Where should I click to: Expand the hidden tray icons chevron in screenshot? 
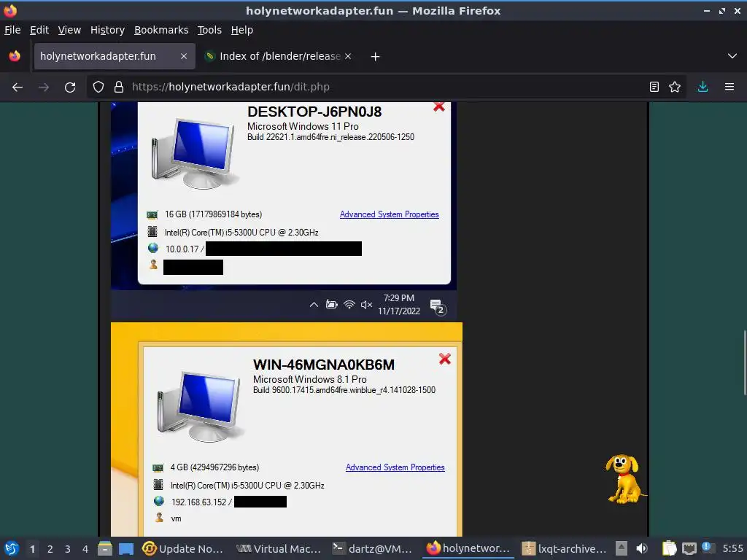[x=314, y=304]
